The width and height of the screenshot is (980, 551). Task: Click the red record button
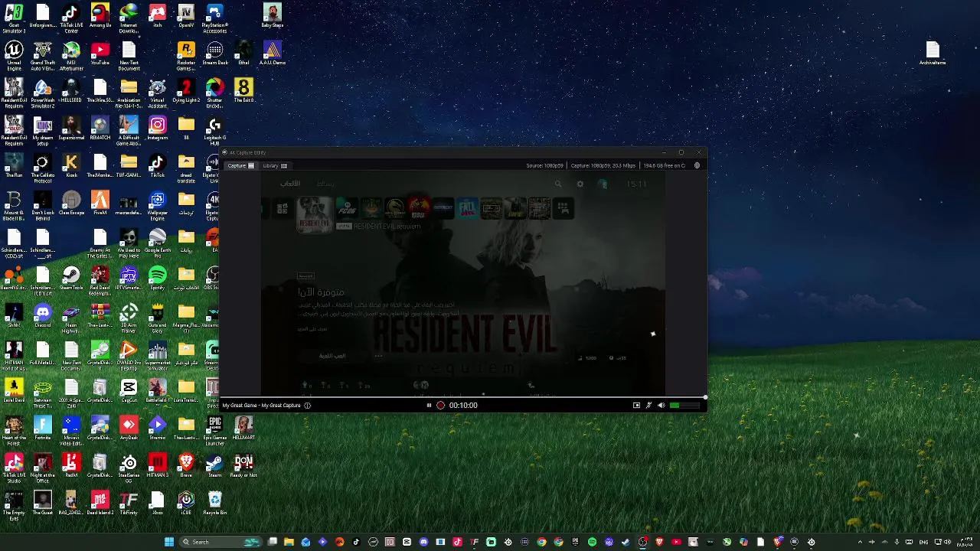click(x=440, y=406)
